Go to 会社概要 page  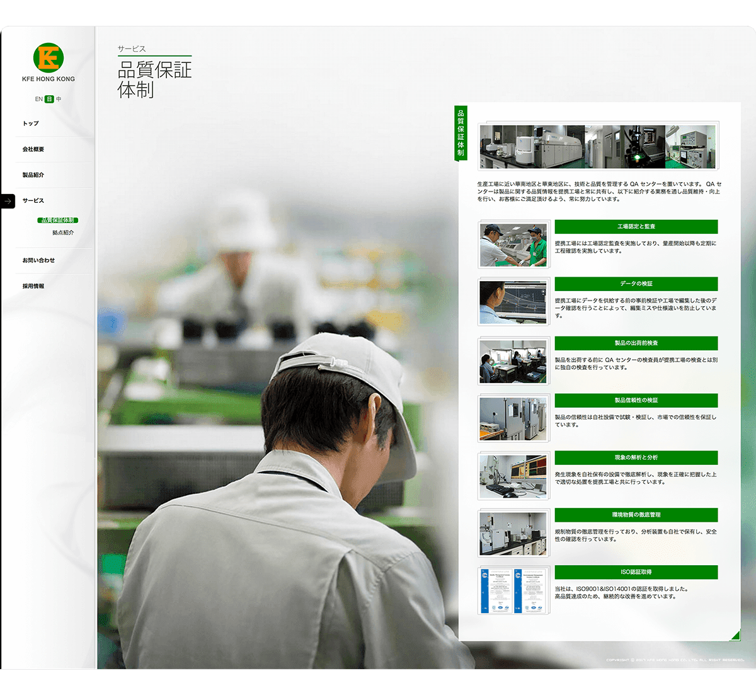[33, 149]
